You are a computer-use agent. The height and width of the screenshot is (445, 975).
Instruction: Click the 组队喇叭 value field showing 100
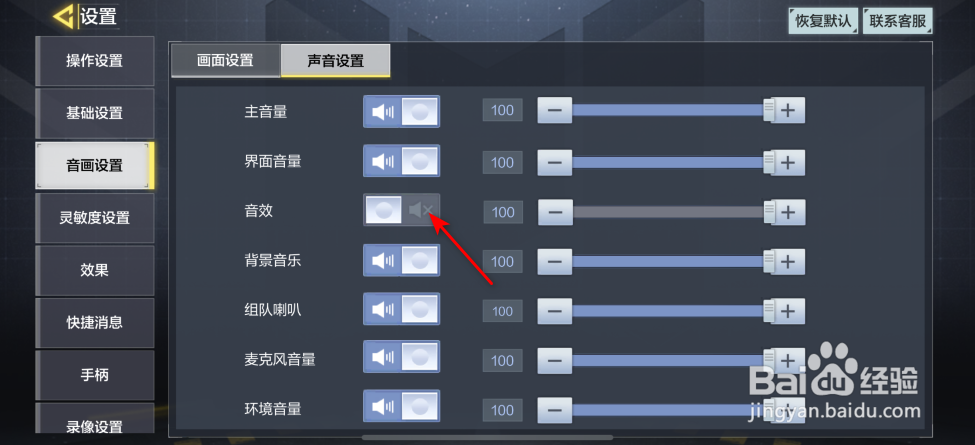[502, 311]
